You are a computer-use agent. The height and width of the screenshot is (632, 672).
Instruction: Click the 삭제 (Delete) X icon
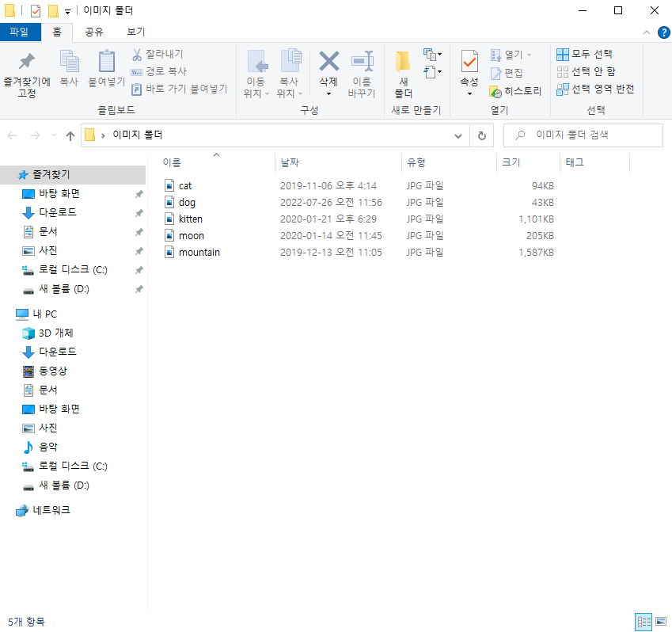point(328,61)
